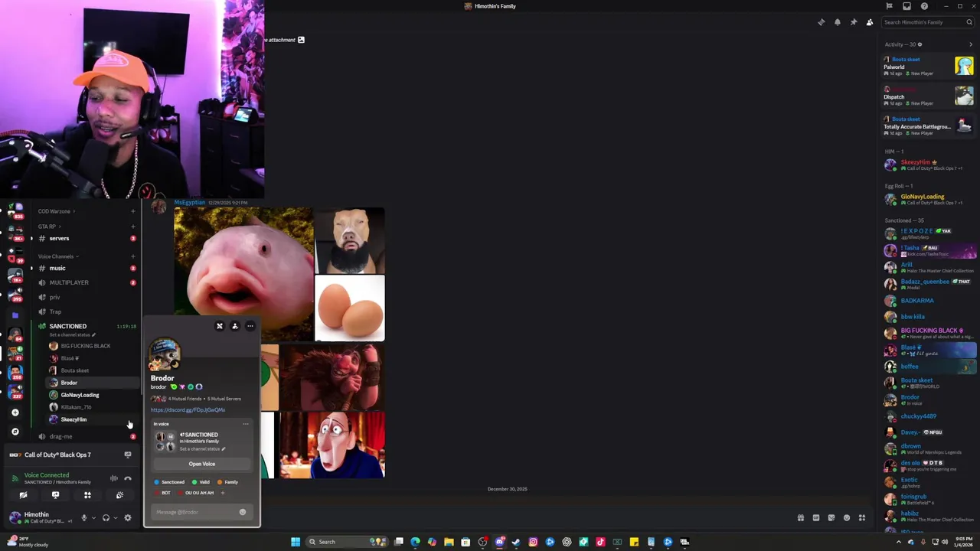
Task: Open Windows Start button on taskbar
Action: [x=296, y=542]
